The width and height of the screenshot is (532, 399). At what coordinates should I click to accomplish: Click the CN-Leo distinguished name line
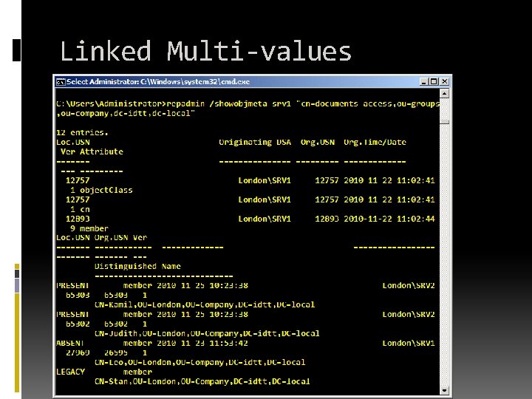tap(199, 362)
